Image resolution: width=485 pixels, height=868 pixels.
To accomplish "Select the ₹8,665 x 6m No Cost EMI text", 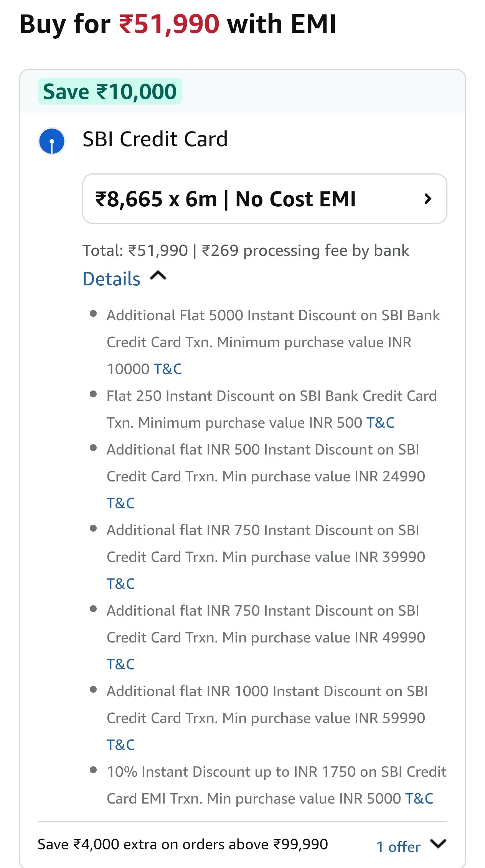I will [x=226, y=199].
